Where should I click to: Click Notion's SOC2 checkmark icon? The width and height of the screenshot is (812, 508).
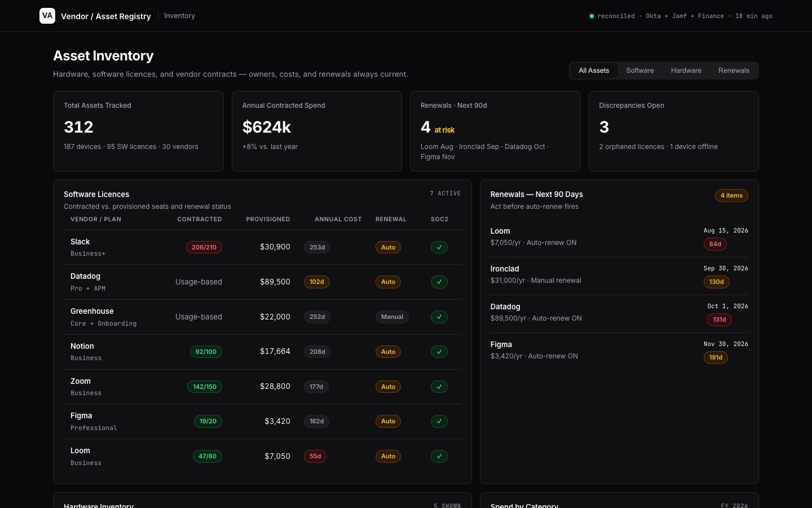click(439, 352)
